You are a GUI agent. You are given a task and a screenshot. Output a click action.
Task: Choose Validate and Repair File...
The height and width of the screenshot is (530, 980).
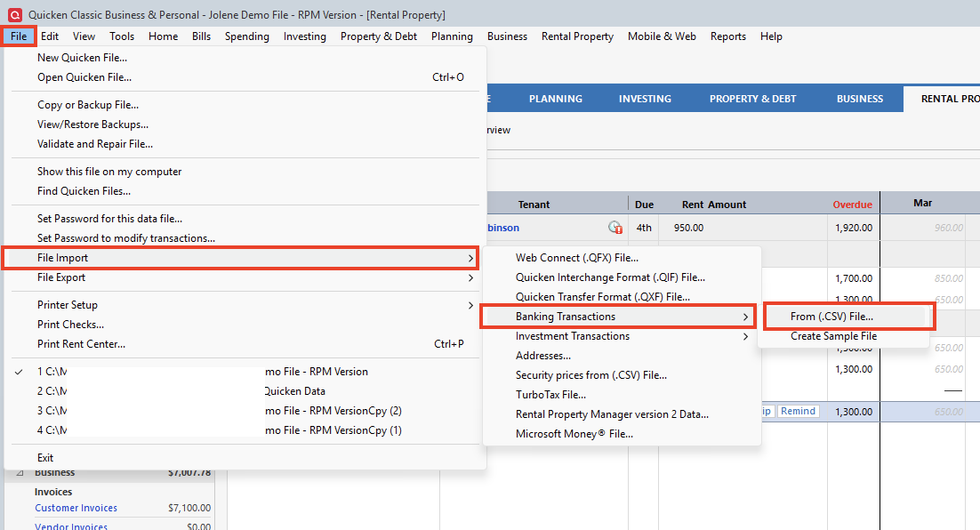[245, 144]
